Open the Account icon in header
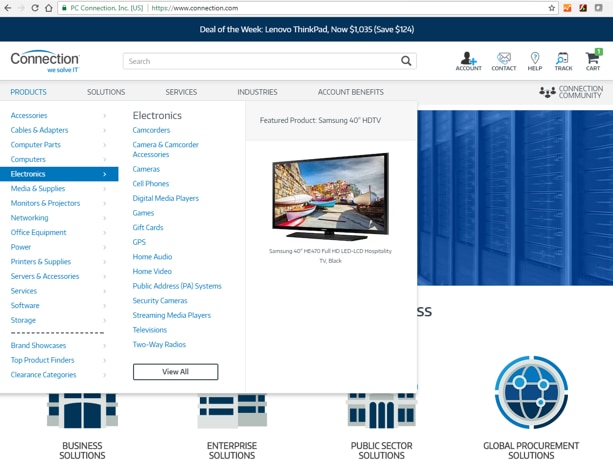The height and width of the screenshot is (469, 613). pyautogui.click(x=468, y=60)
